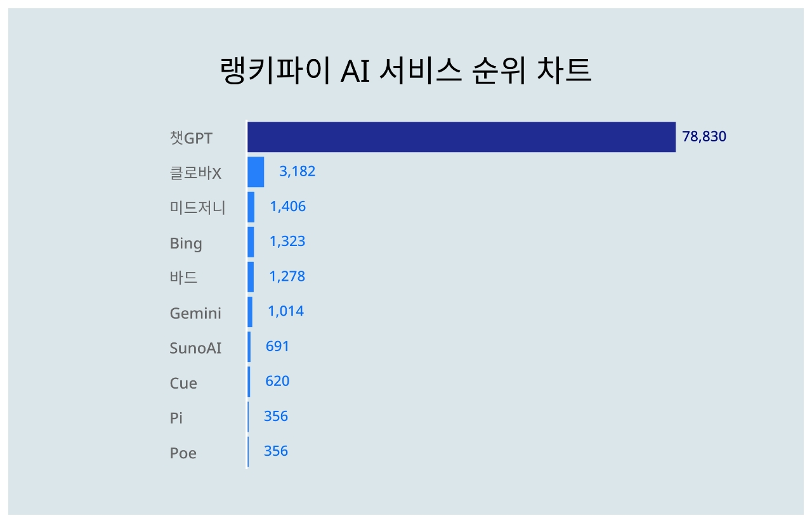Select the Bing bar in the chart

pos(251,242)
